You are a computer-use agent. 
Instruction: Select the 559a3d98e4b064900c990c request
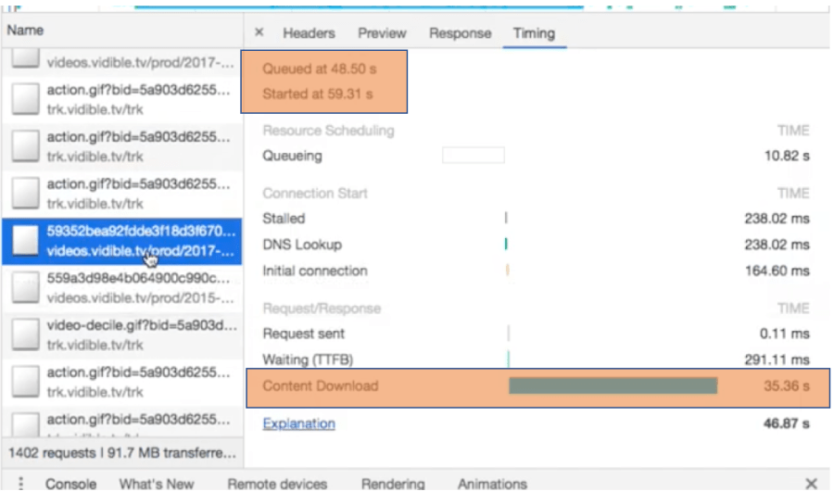pos(139,287)
